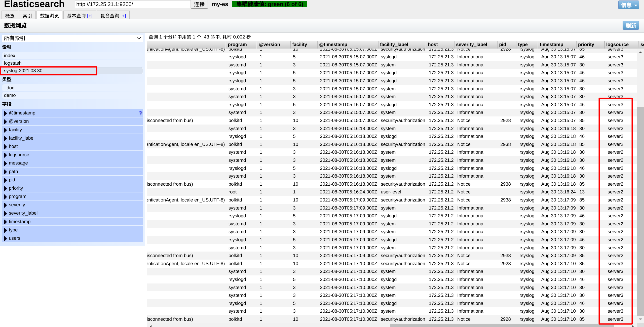The width and height of the screenshot is (644, 327).
Task: Switch to the 概览 tab
Action: pos(10,16)
